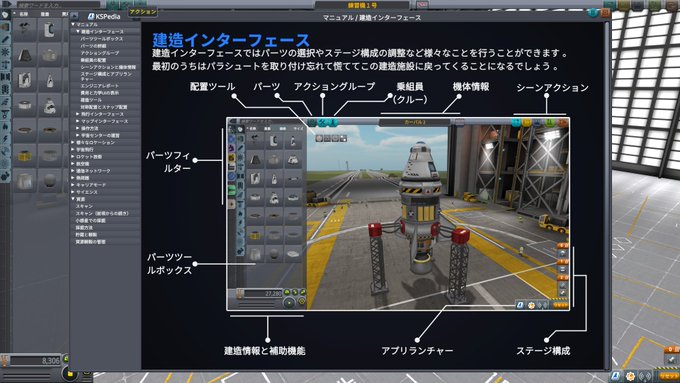Open the エンジニアレポート page

(100, 86)
